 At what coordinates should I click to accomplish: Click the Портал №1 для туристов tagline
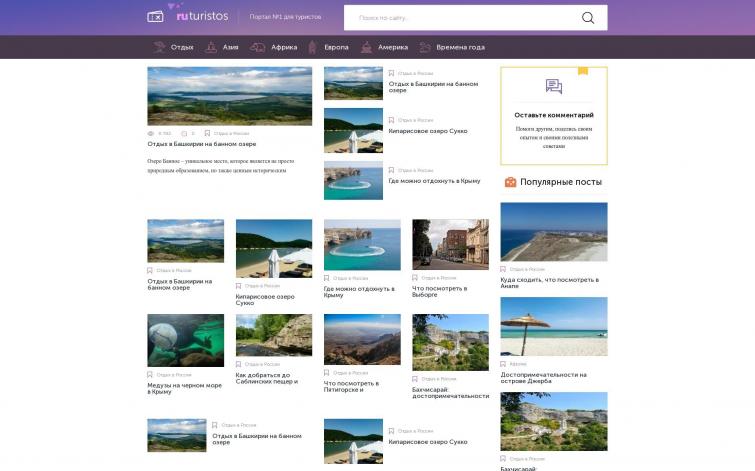tap(285, 17)
